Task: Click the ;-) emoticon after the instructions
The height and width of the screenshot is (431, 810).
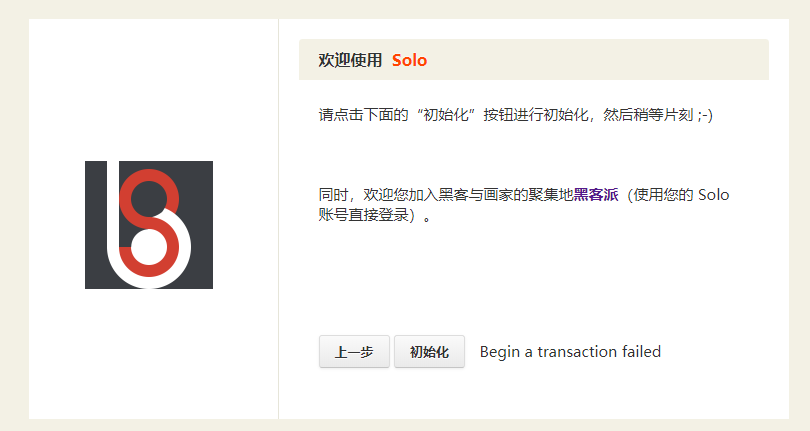Action: coord(705,115)
